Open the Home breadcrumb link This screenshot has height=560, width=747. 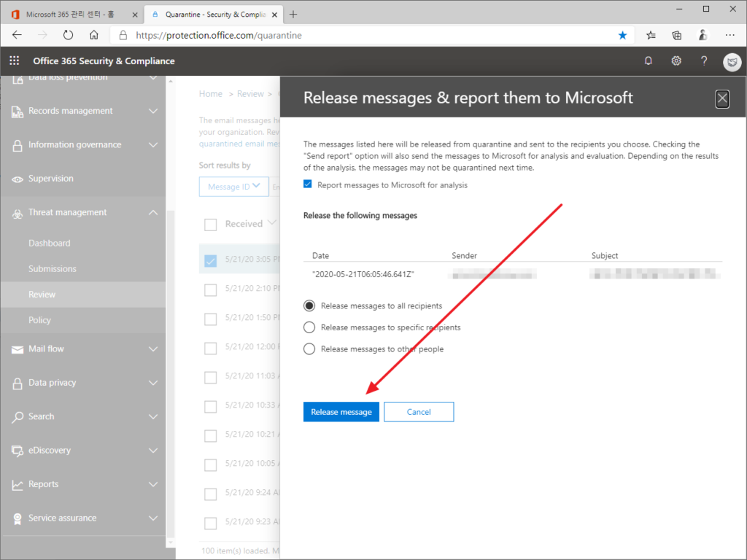[210, 93]
